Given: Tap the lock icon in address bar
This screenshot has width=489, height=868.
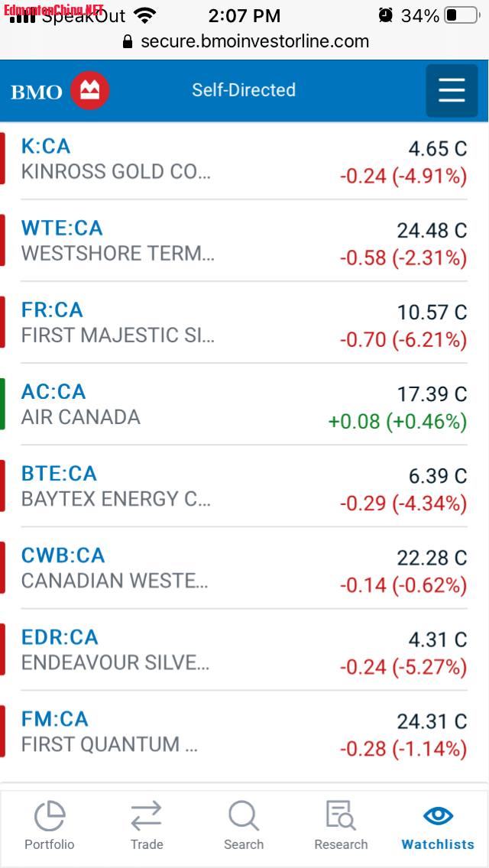Looking at the screenshot, I should tap(128, 41).
